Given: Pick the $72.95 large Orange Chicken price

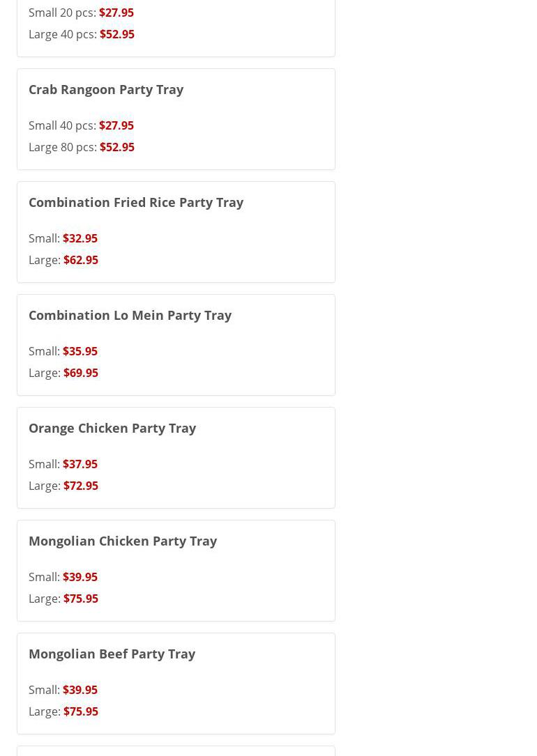Looking at the screenshot, I should pos(81,486).
